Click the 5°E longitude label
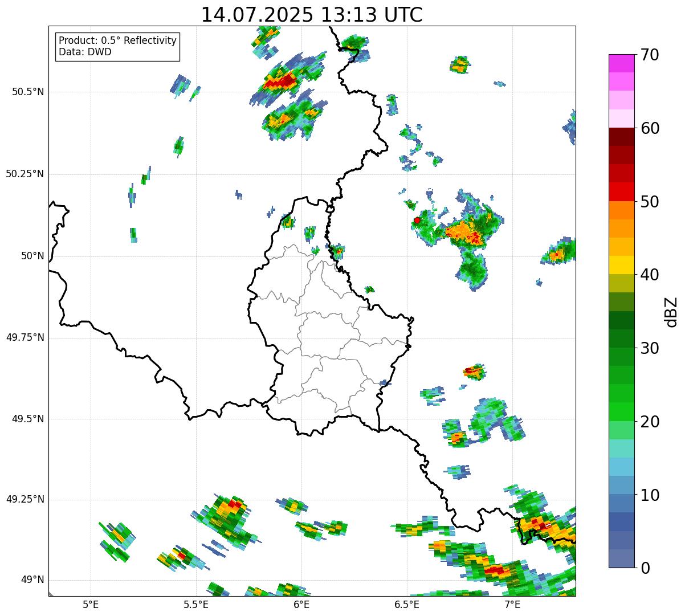The width and height of the screenshot is (685, 616). [91, 605]
